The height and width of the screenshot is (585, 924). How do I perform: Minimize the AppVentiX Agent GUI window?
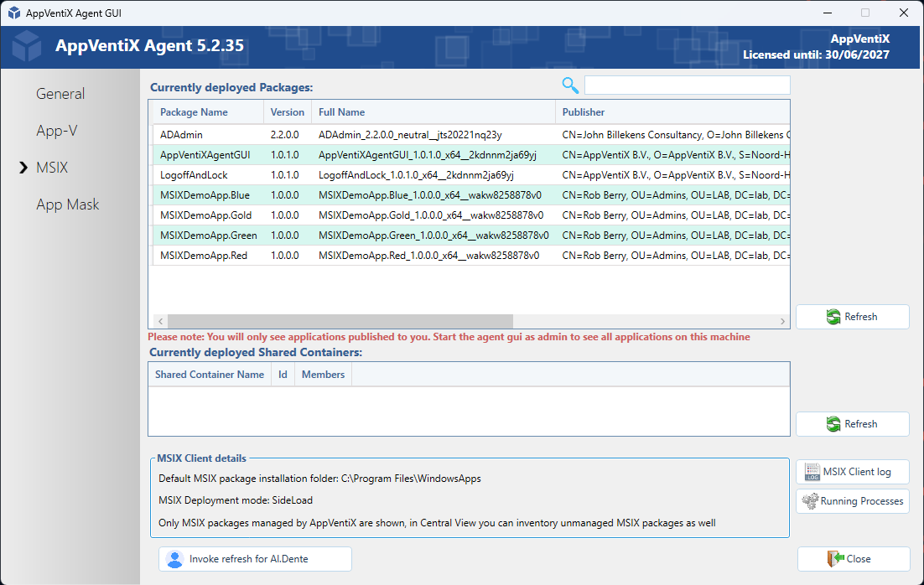pyautogui.click(x=828, y=13)
